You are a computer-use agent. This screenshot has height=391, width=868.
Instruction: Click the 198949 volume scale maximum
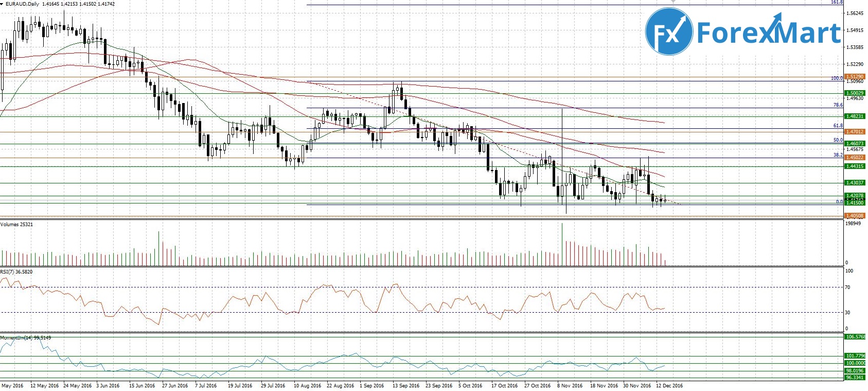853,224
